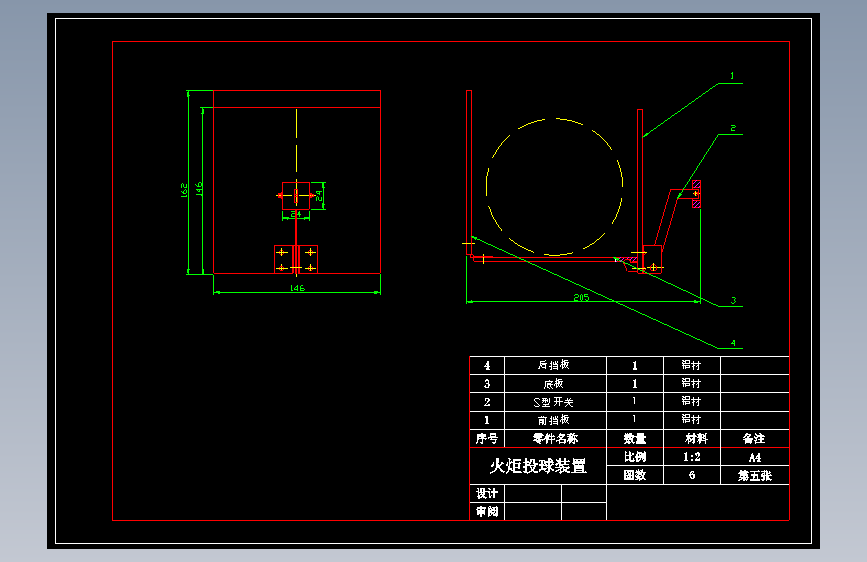Click the empty field next to '设计'
This screenshot has height=562, width=867.
click(x=533, y=493)
